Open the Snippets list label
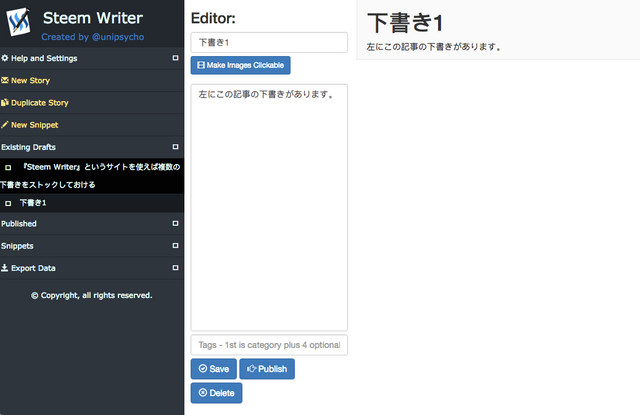This screenshot has width=640, height=415. point(17,246)
